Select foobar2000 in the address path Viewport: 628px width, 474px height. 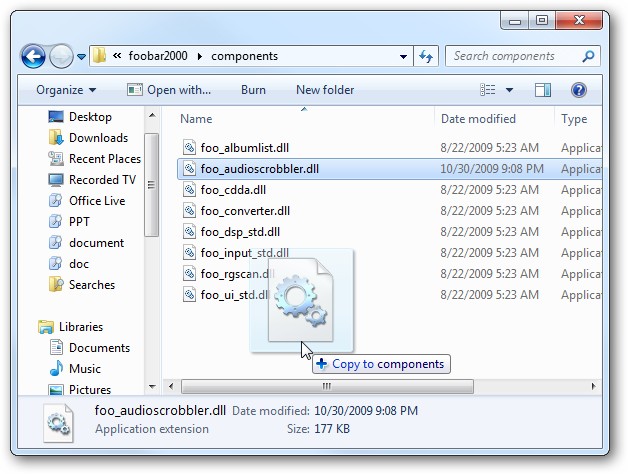coord(158,56)
